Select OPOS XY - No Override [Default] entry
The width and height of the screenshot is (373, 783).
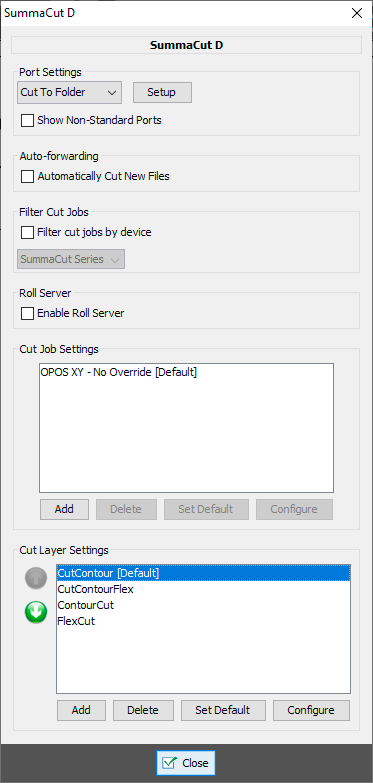(186, 373)
